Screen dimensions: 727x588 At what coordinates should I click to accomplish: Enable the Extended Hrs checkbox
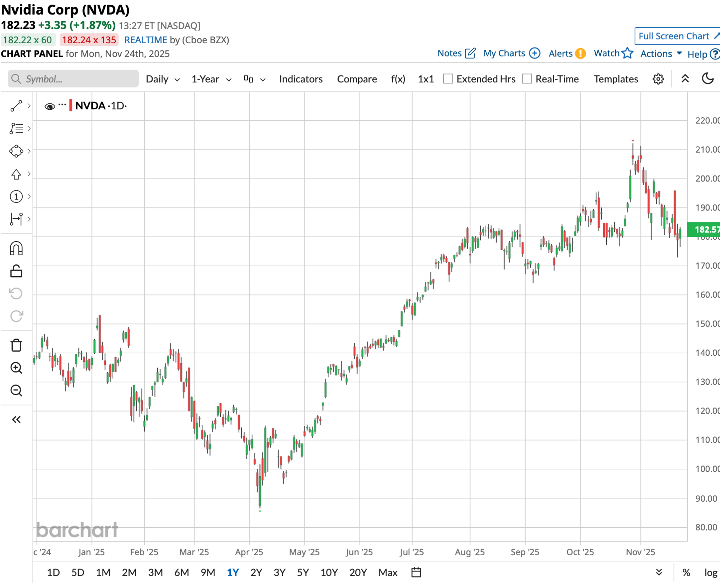(x=448, y=79)
